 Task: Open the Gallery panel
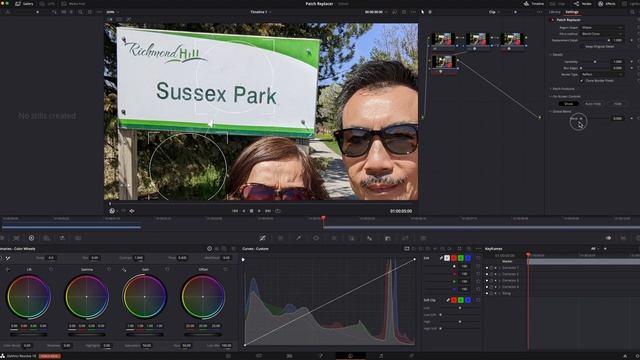[x=24, y=4]
